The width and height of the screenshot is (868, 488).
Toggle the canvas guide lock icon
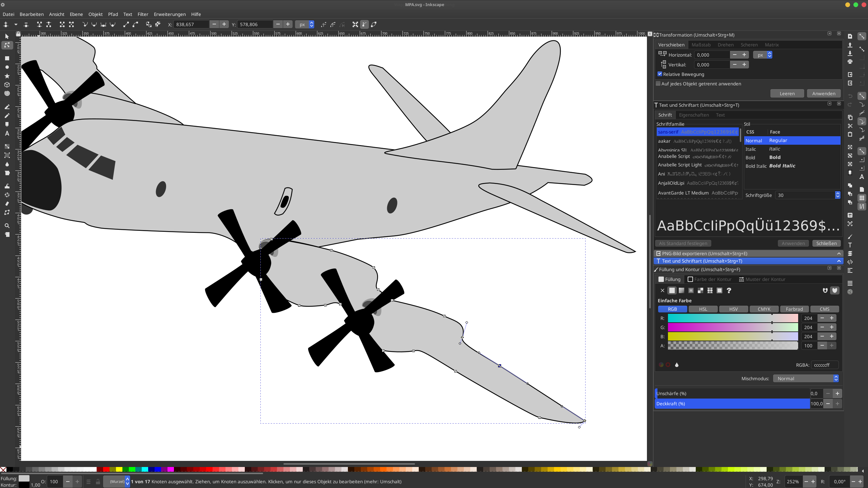click(x=18, y=34)
